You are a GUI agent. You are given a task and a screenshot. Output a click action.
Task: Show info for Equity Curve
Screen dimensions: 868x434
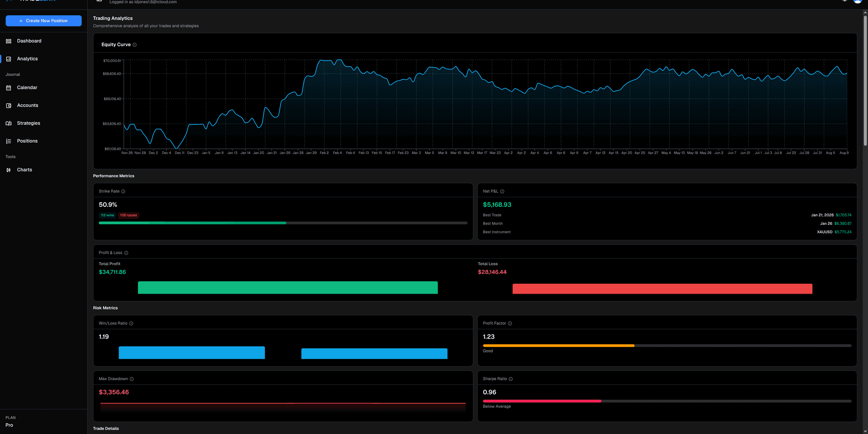pyautogui.click(x=135, y=45)
